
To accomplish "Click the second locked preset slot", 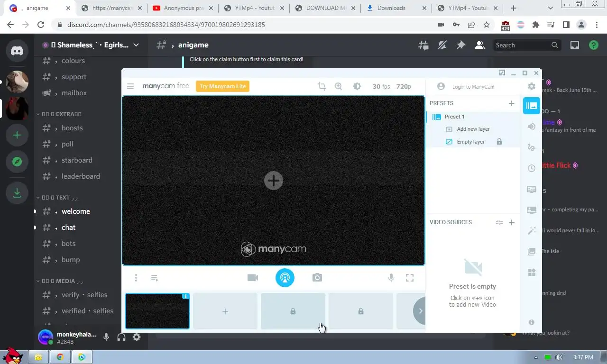I will click(361, 311).
